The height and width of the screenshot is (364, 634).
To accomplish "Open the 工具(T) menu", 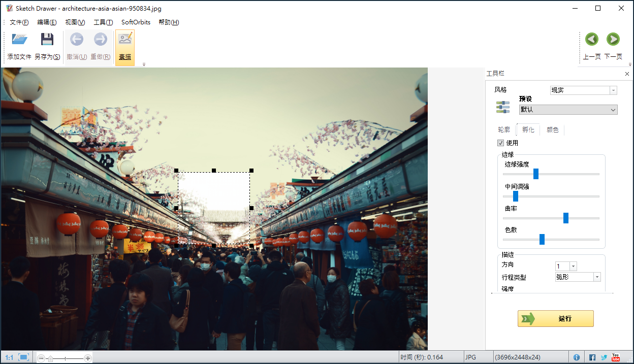I will click(x=103, y=22).
